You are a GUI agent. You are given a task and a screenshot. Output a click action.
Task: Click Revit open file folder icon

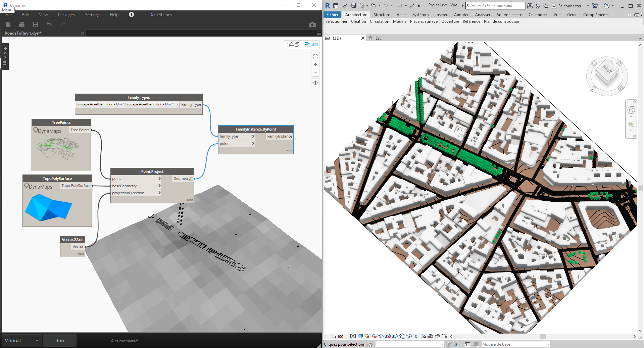(345, 6)
